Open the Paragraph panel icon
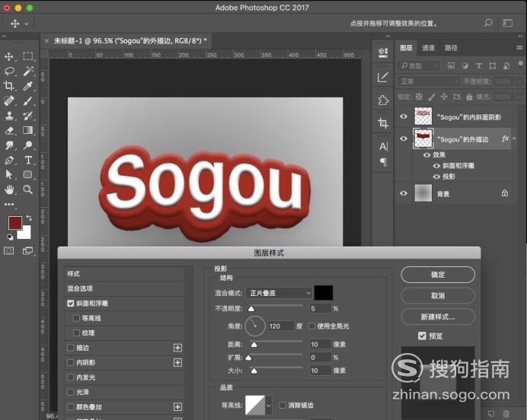This screenshot has height=420, width=527. (x=383, y=162)
